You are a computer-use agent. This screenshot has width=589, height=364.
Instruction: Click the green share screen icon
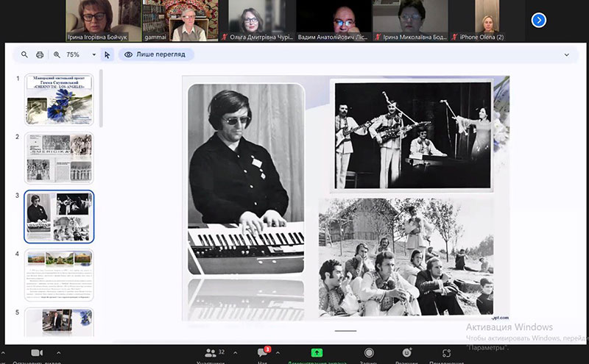click(317, 353)
